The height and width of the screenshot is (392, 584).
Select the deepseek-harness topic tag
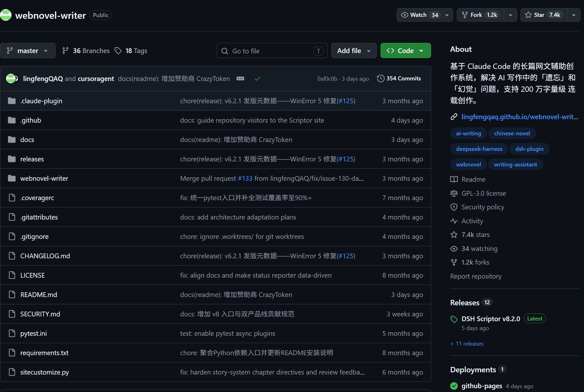click(x=479, y=149)
